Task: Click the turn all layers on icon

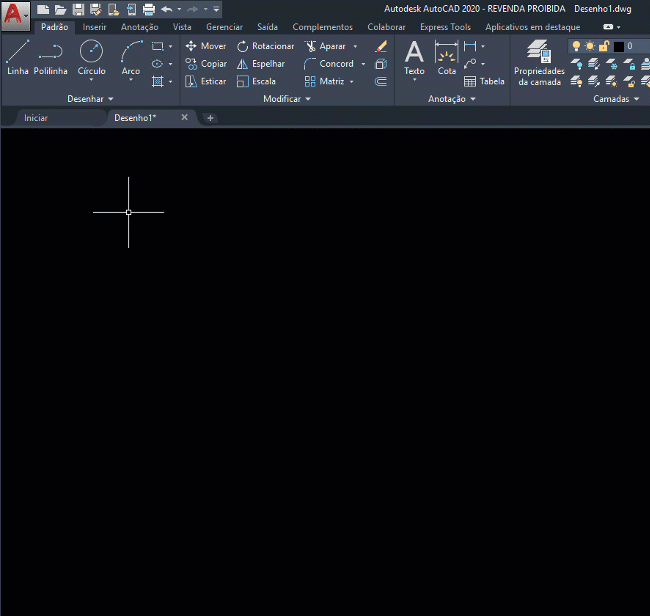Action: [576, 81]
